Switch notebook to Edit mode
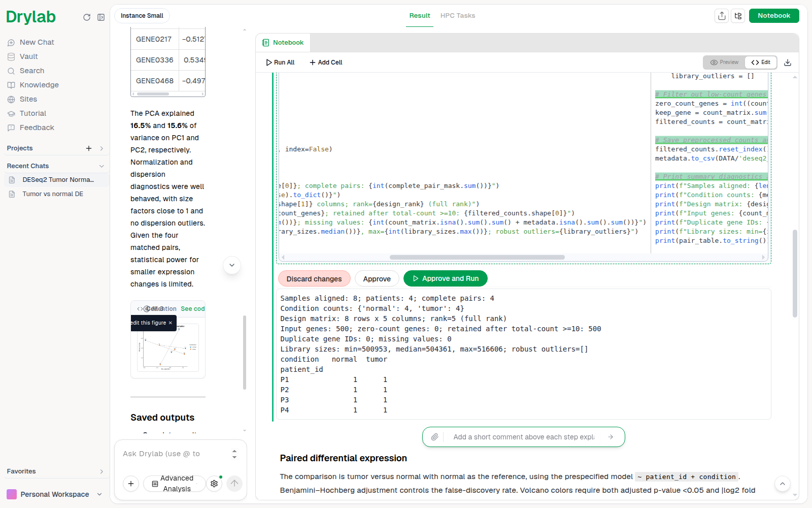 coord(761,62)
